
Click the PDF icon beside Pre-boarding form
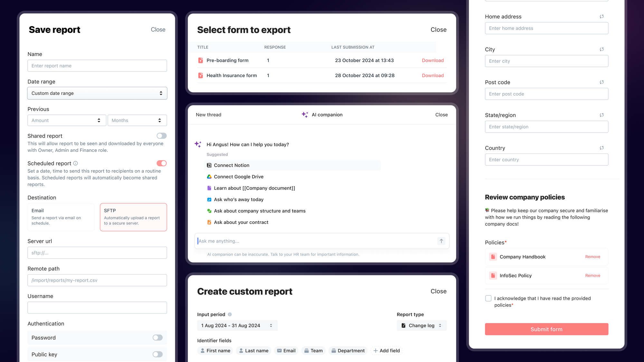click(200, 60)
